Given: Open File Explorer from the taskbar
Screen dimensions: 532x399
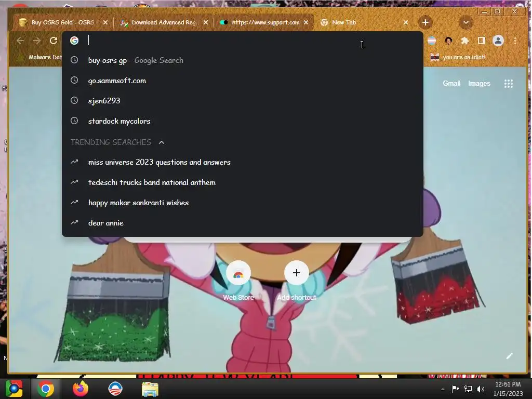Looking at the screenshot, I should pos(150,389).
